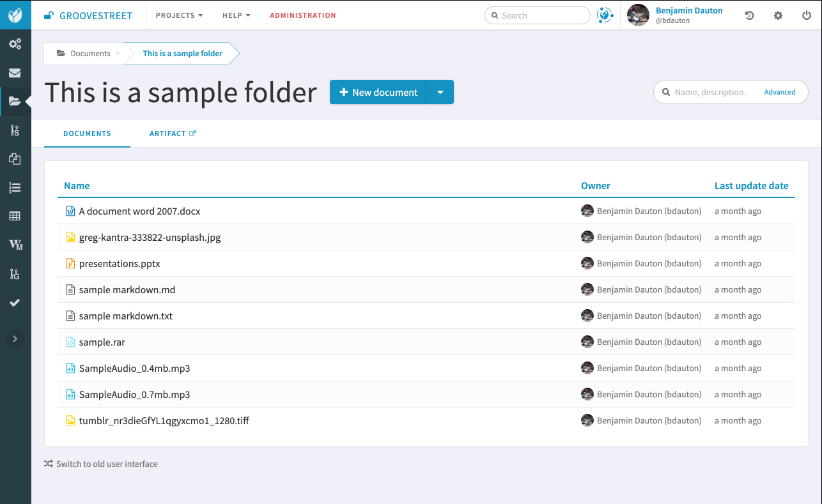Expand the Projects menu
Screen dimensions: 822x504
point(179,15)
